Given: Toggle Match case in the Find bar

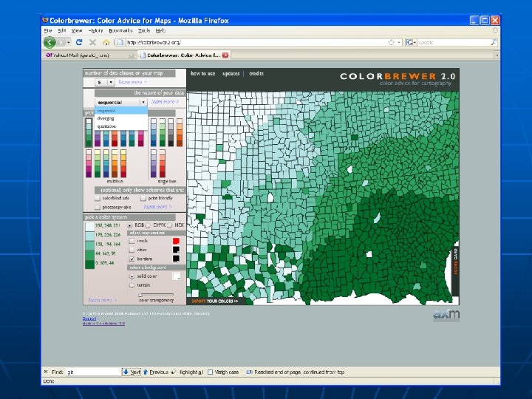Looking at the screenshot, I should tap(210, 372).
